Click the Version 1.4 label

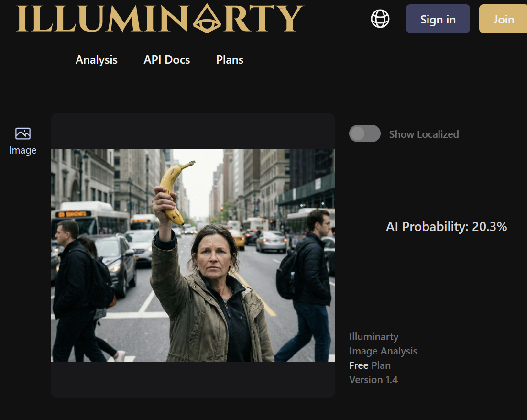[x=373, y=380]
